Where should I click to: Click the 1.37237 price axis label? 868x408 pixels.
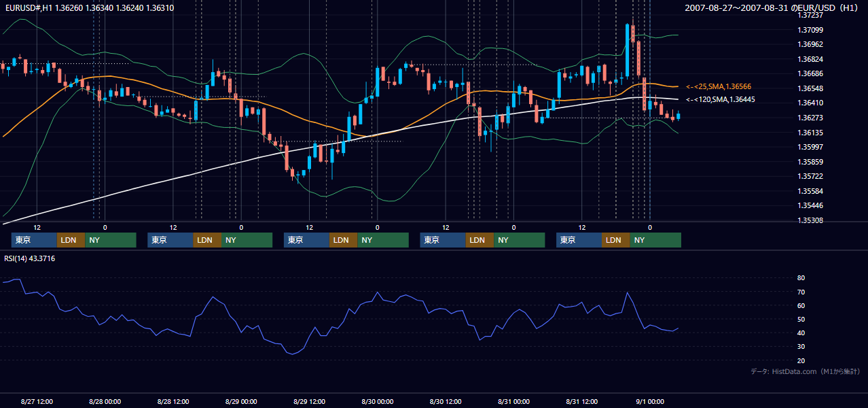pyautogui.click(x=811, y=15)
